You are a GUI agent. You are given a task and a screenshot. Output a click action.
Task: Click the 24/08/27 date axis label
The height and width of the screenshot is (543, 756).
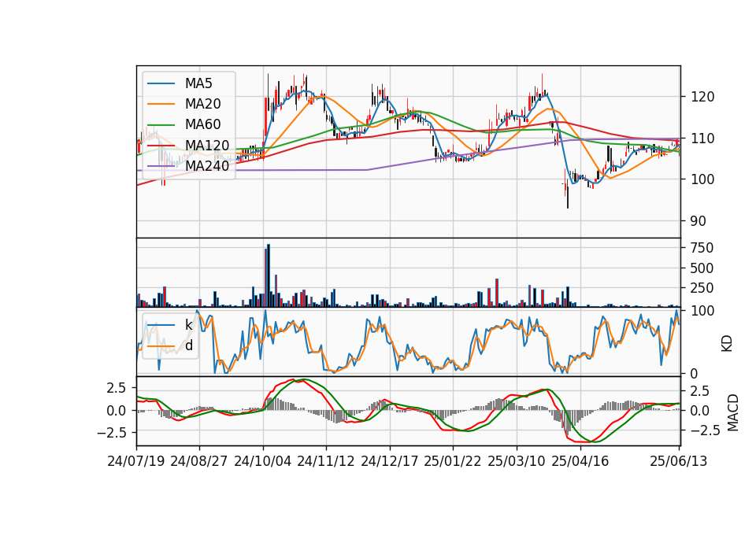pyautogui.click(x=199, y=461)
